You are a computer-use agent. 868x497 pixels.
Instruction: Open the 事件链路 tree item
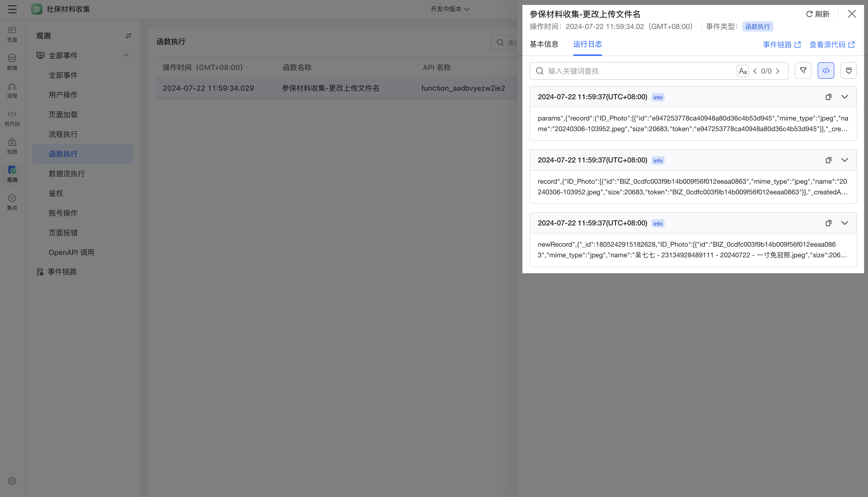62,272
